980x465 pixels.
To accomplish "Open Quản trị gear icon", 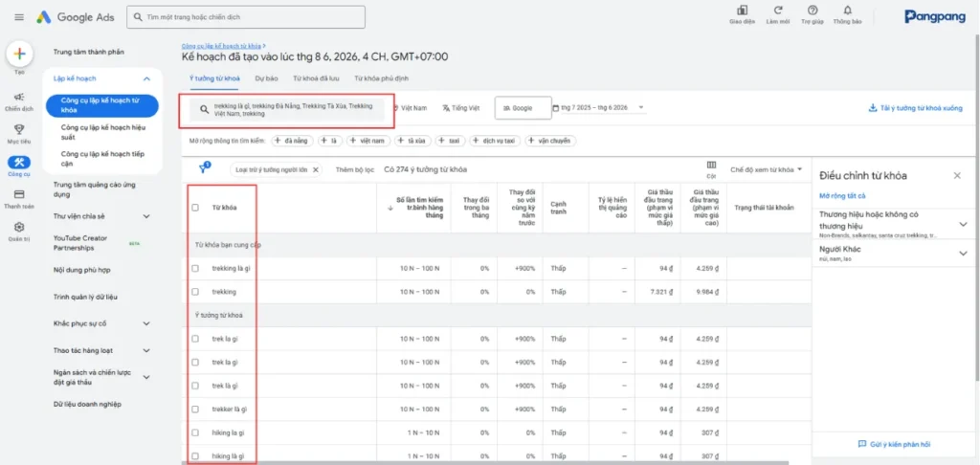I will 19,226.
